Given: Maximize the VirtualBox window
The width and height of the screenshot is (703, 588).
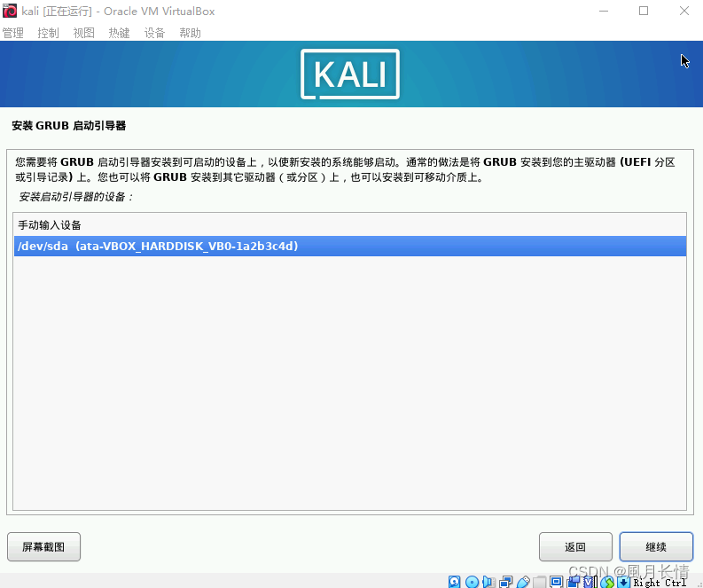Looking at the screenshot, I should (644, 11).
